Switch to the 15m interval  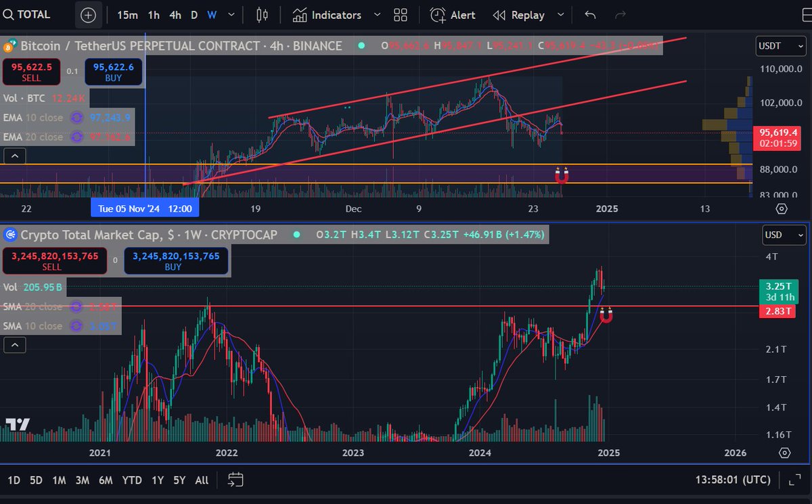(127, 15)
